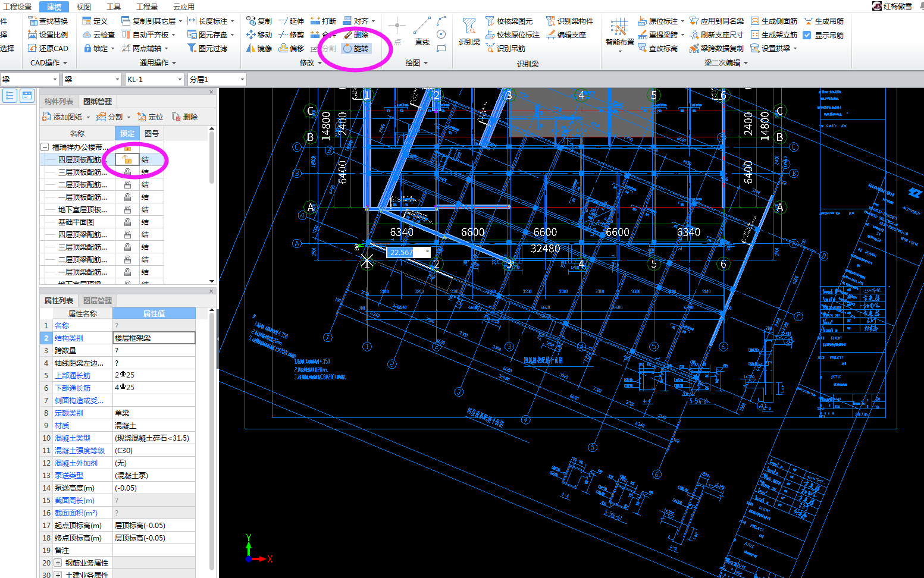Toggle the 显示吊筋 checkbox

[807, 35]
